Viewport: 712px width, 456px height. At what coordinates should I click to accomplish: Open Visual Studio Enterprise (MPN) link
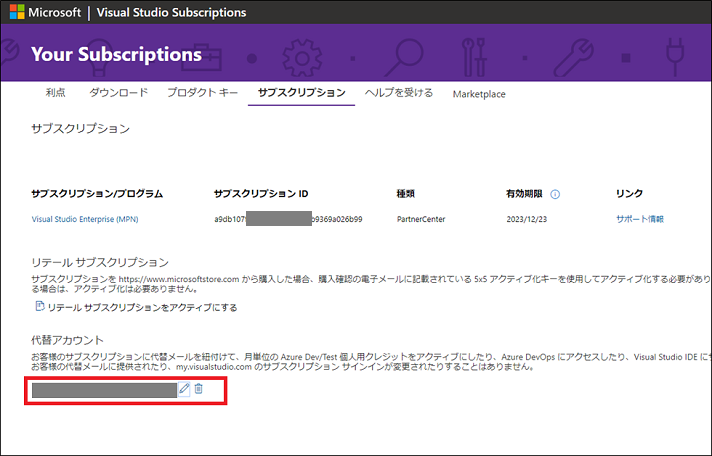pos(85,219)
